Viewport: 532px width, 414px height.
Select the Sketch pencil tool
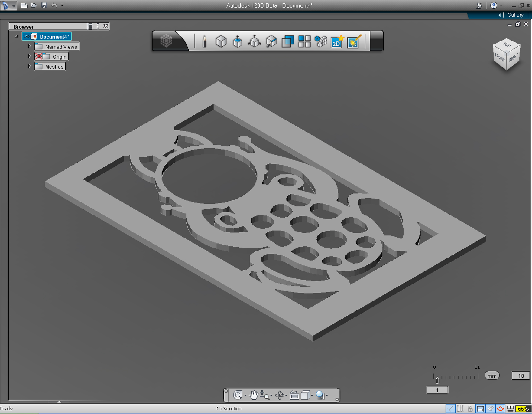coord(204,41)
